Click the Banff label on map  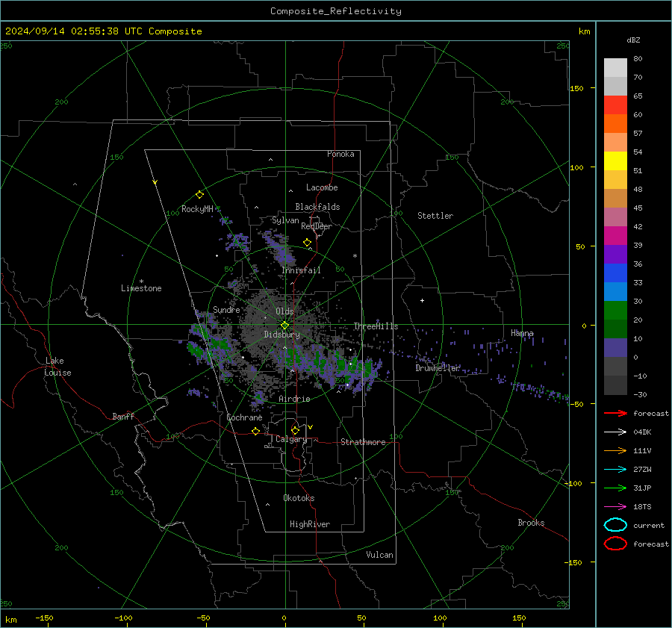123,416
